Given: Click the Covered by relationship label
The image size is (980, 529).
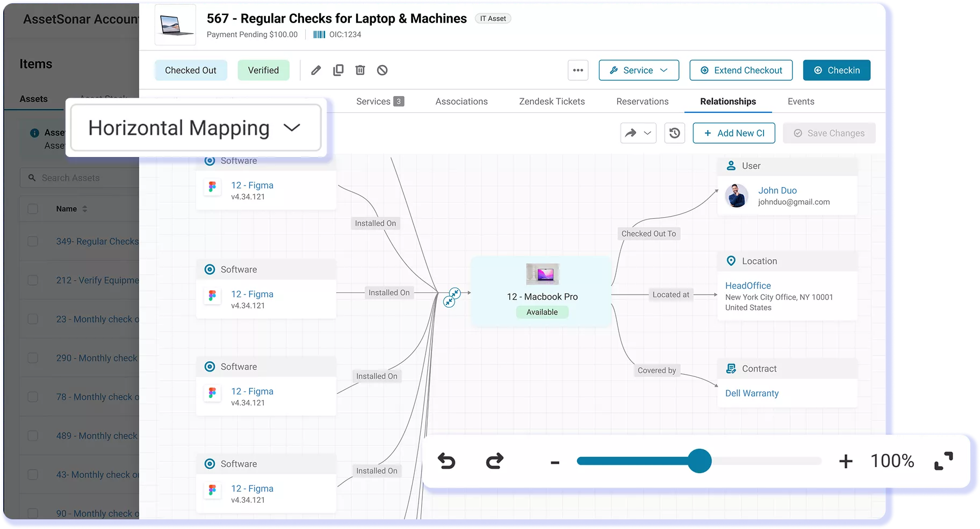Looking at the screenshot, I should coord(657,370).
